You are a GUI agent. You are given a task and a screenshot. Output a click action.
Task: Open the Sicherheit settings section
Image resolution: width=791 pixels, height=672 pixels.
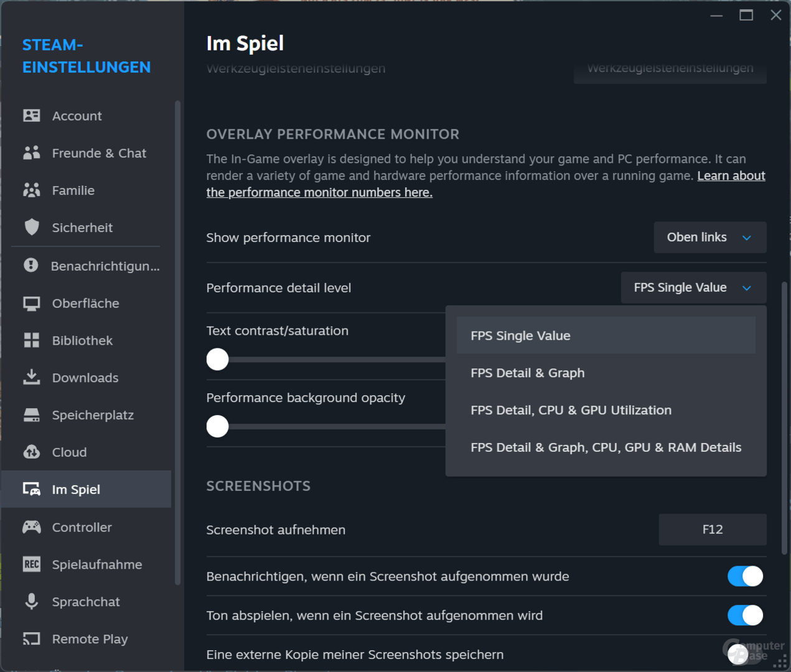click(x=86, y=228)
